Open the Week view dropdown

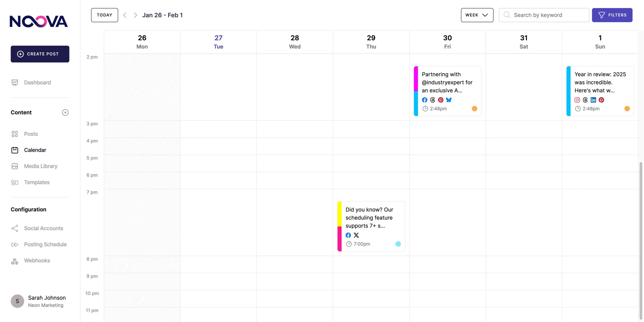coord(477,15)
